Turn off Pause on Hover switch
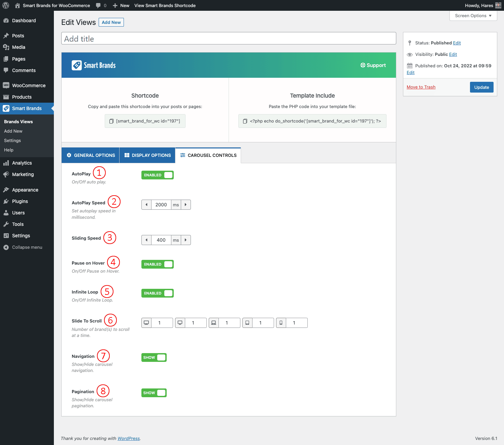The width and height of the screenshot is (504, 445). pyautogui.click(x=157, y=264)
